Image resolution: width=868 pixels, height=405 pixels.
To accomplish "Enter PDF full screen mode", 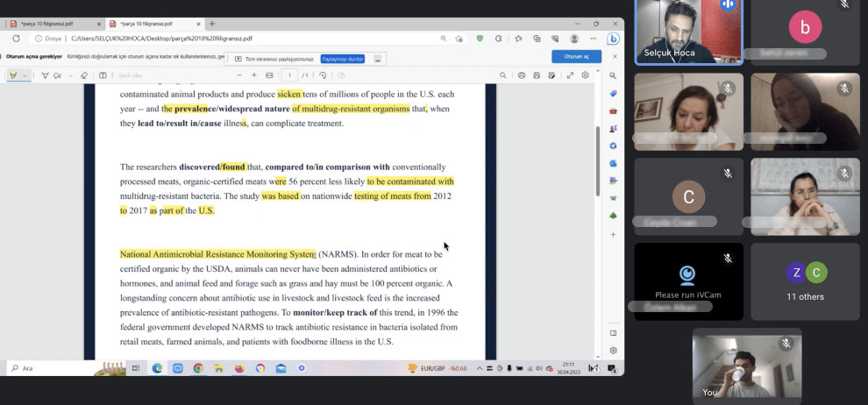I will [x=570, y=75].
